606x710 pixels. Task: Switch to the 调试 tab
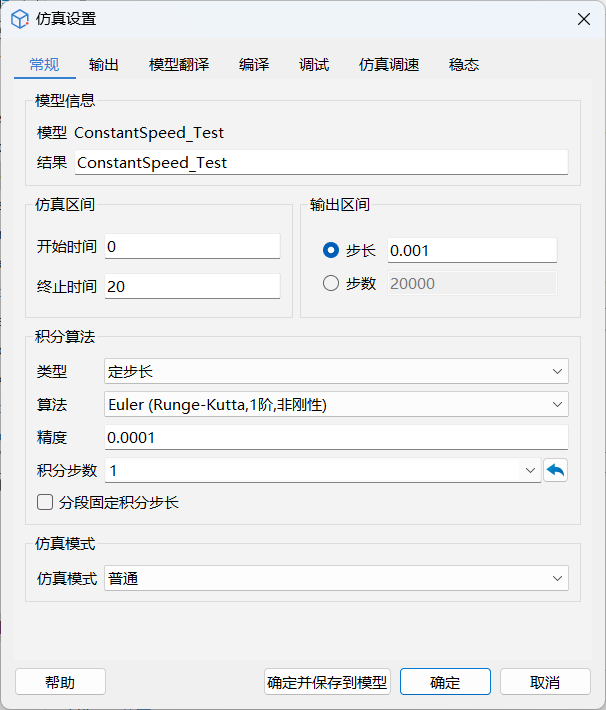tap(314, 65)
